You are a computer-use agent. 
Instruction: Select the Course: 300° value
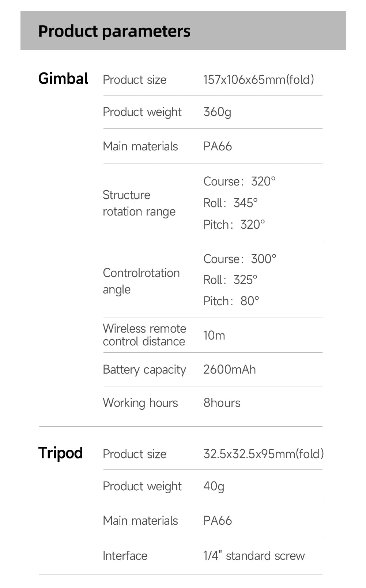(x=239, y=259)
